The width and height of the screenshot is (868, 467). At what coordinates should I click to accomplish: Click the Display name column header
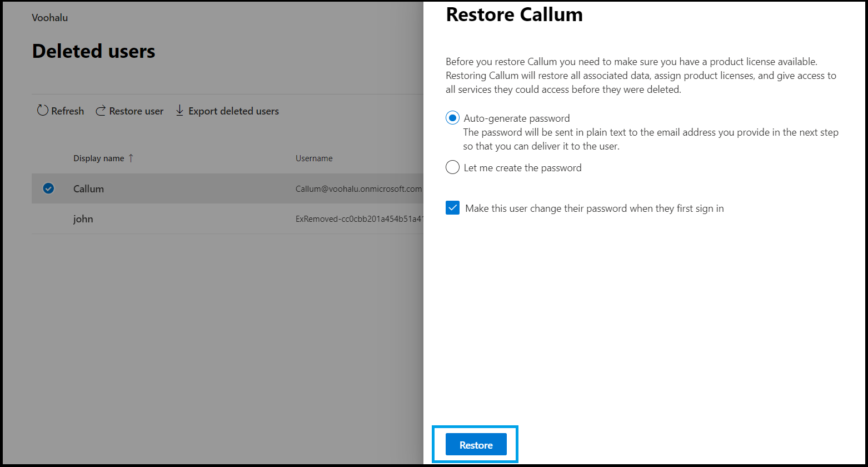(x=99, y=158)
